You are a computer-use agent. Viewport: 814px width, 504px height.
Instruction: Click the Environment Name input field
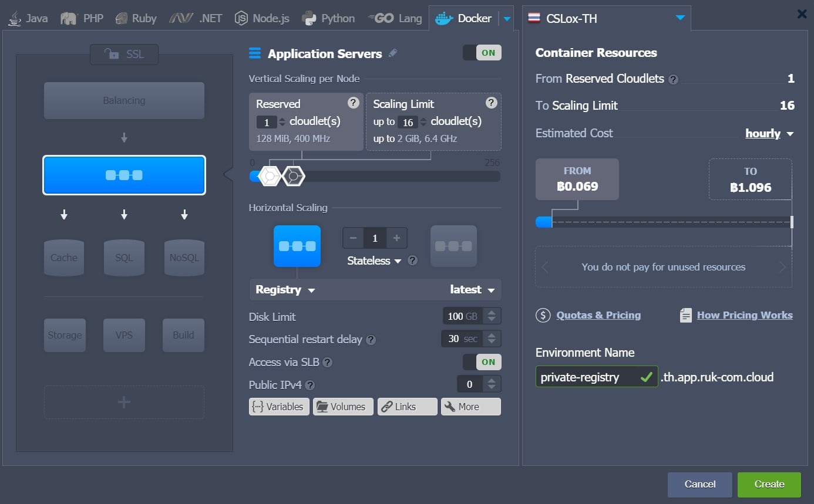[x=597, y=377]
